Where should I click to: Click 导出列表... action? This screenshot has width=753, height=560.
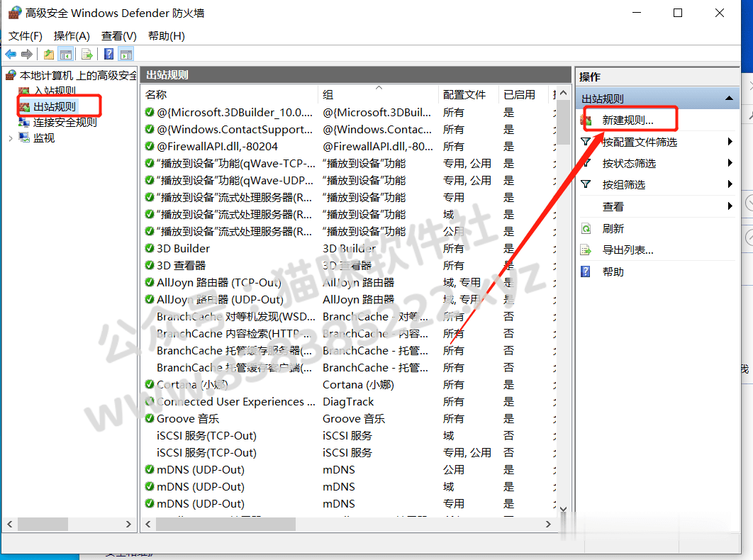point(627,250)
